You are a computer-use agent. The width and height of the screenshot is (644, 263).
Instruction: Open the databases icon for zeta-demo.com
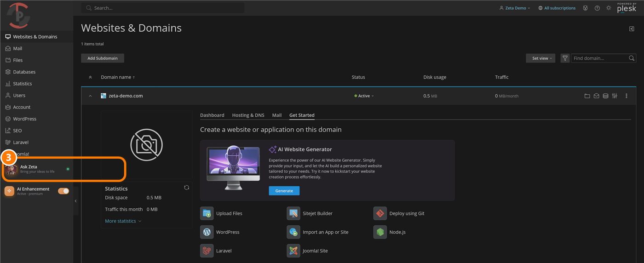coord(605,96)
